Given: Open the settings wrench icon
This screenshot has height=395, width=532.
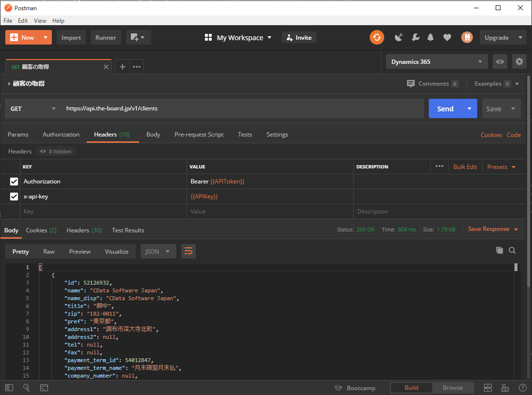Looking at the screenshot, I should [415, 37].
